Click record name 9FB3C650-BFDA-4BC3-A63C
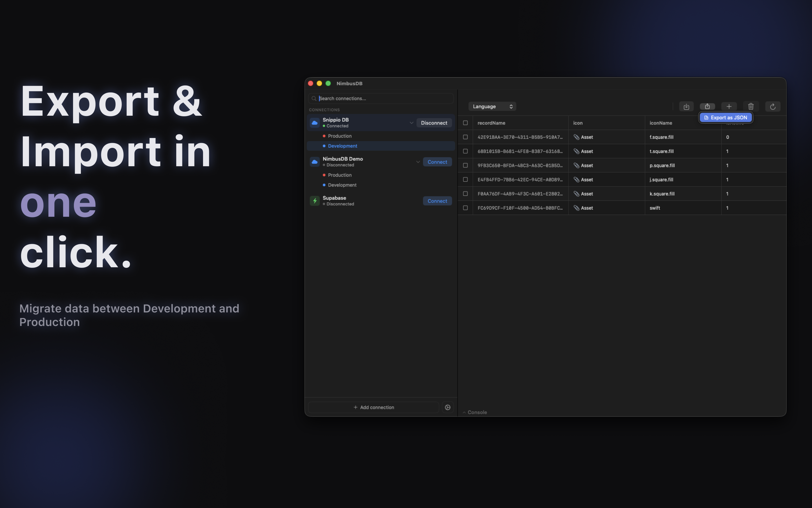812x508 pixels. 520,165
